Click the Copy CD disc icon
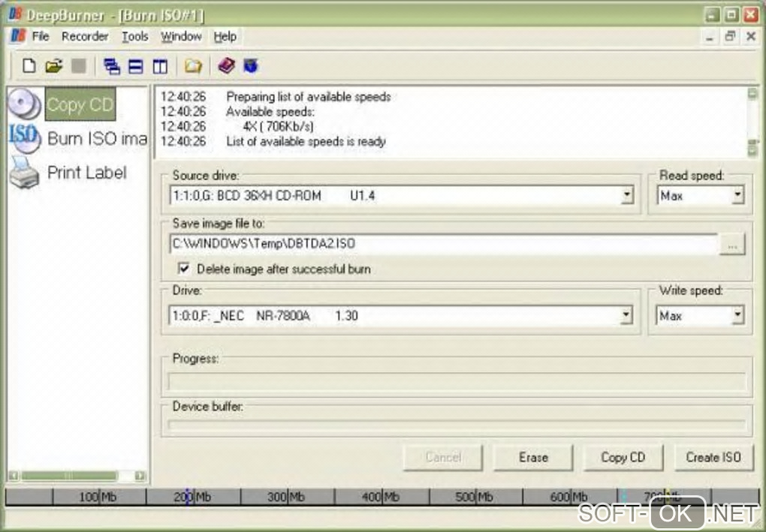Screen dimensions: 766x532 click(25, 104)
